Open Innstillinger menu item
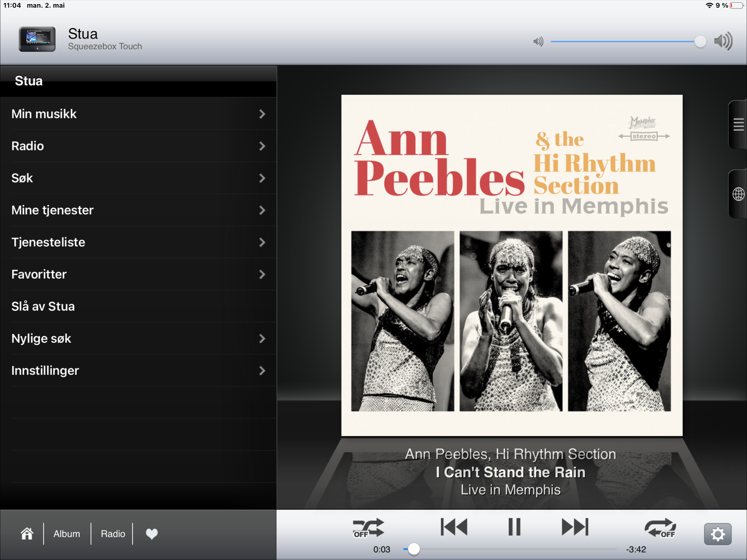The image size is (747, 560). [x=138, y=371]
